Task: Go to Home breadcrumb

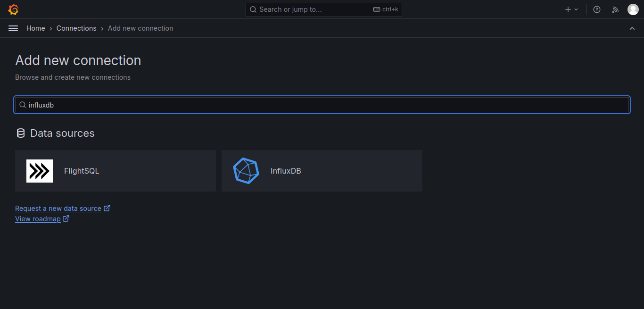Action: pos(36,28)
